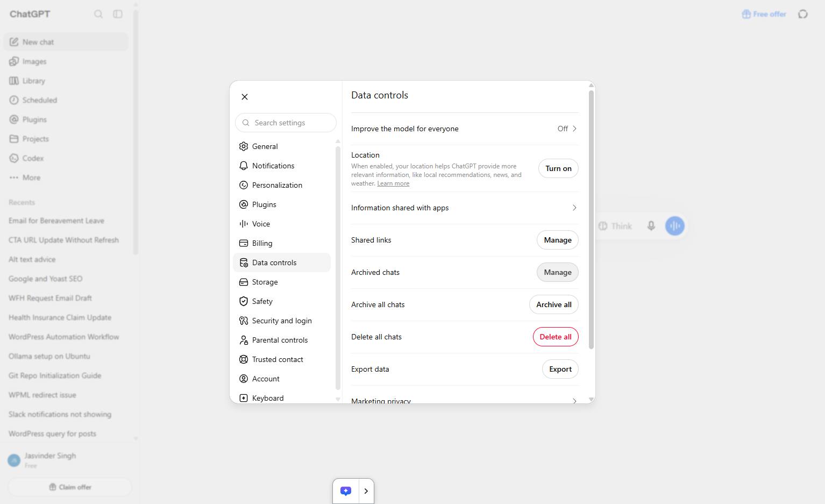Open the Email for Bereavement Leave chat
Screen dimensions: 825x504
[56, 221]
